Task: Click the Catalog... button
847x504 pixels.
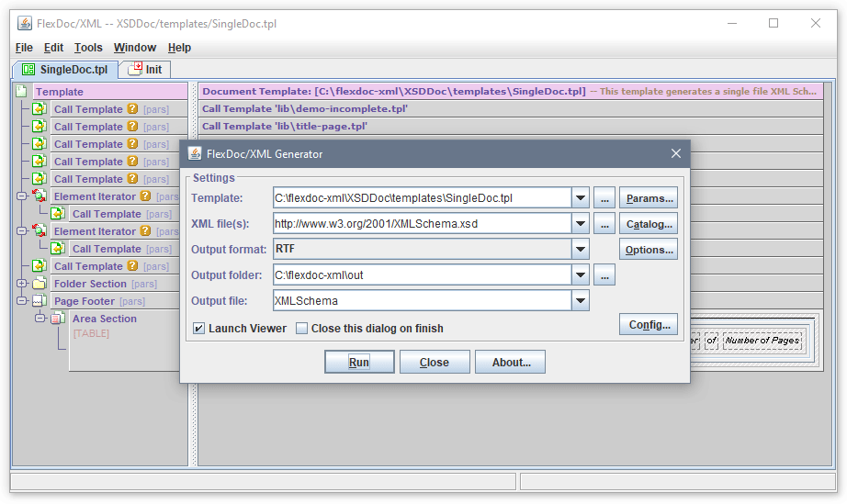Action: coord(649,223)
